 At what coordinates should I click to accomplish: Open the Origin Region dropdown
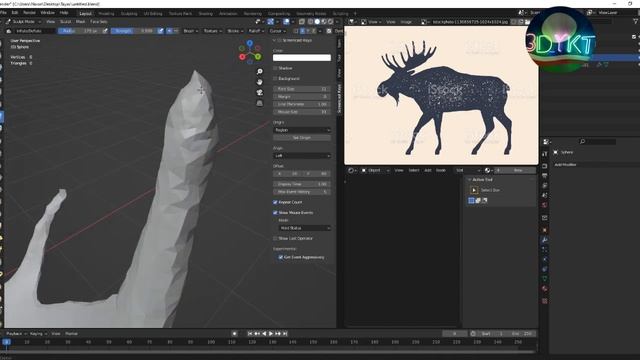302,130
